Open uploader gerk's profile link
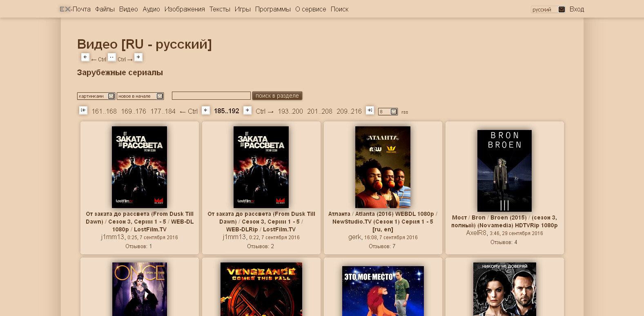The image size is (644, 316). [354, 237]
